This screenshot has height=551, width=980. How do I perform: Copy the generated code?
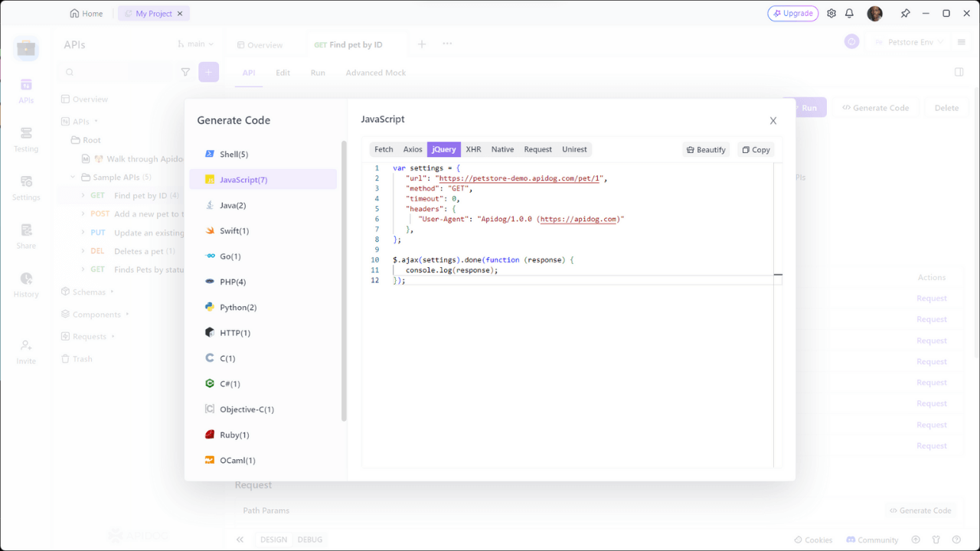[x=756, y=150]
